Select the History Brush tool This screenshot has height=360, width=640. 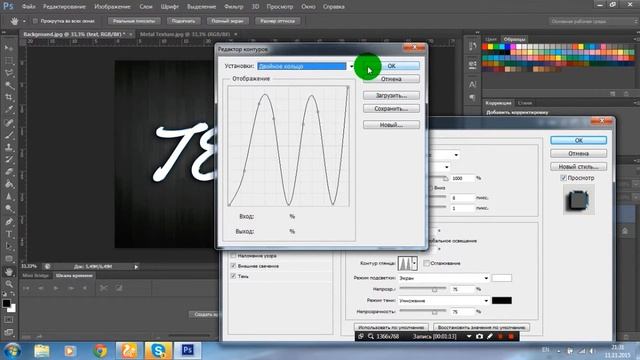[x=9, y=160]
